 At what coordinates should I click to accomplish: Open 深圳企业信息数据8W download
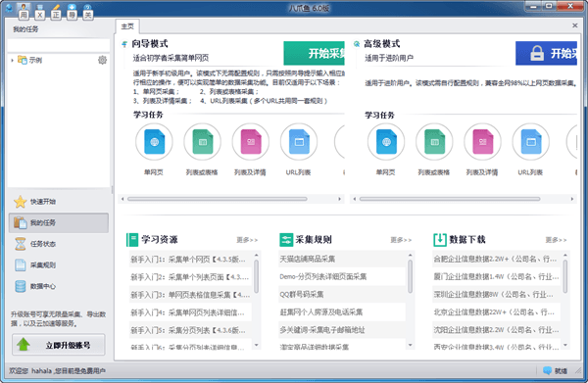pyautogui.click(x=497, y=295)
